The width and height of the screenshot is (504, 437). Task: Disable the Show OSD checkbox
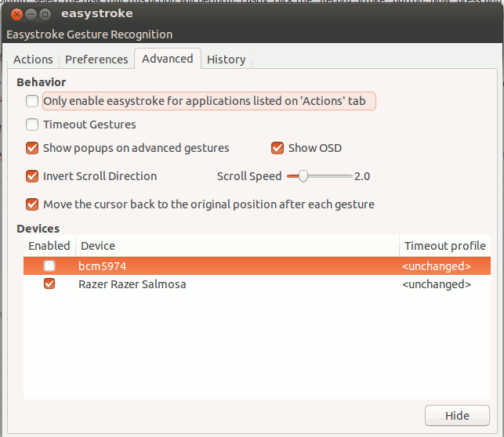(x=277, y=148)
